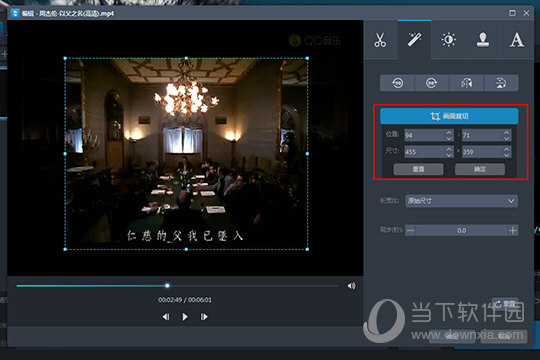This screenshot has width=540, height=360.
Task: Open the letter A subtitle tab
Action: [x=517, y=40]
